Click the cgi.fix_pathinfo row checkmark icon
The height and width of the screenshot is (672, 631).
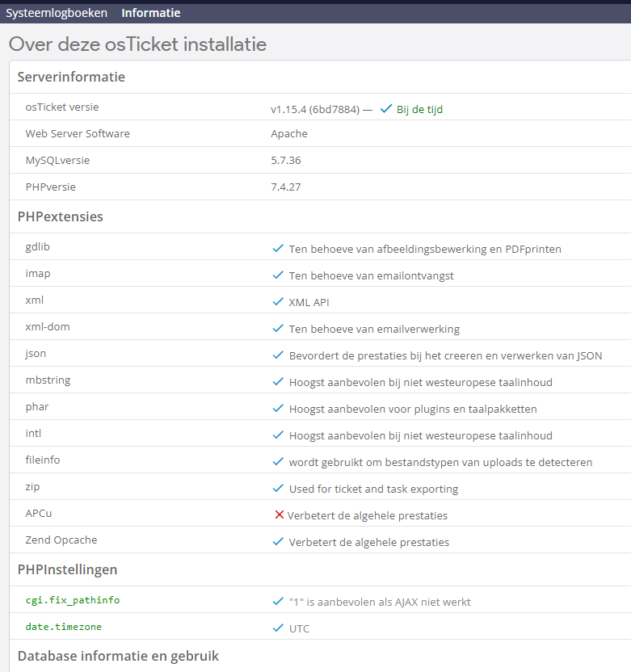(x=278, y=601)
